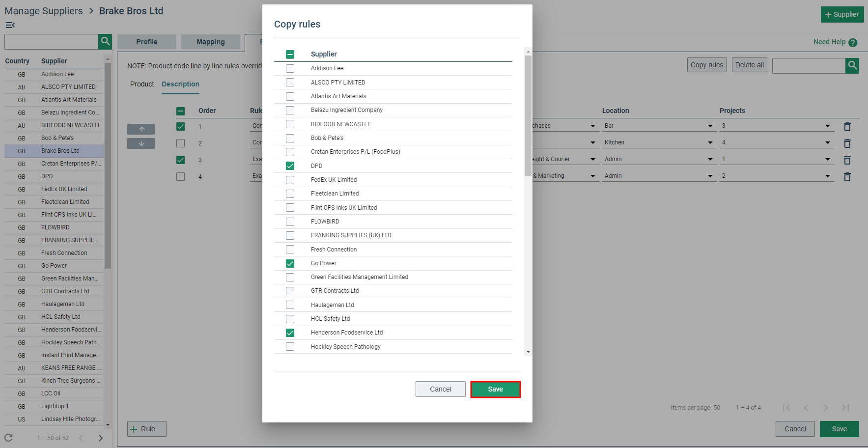Screen dimensions: 868x448
Task: Check the rule order 2 checkbox
Action: click(x=181, y=143)
